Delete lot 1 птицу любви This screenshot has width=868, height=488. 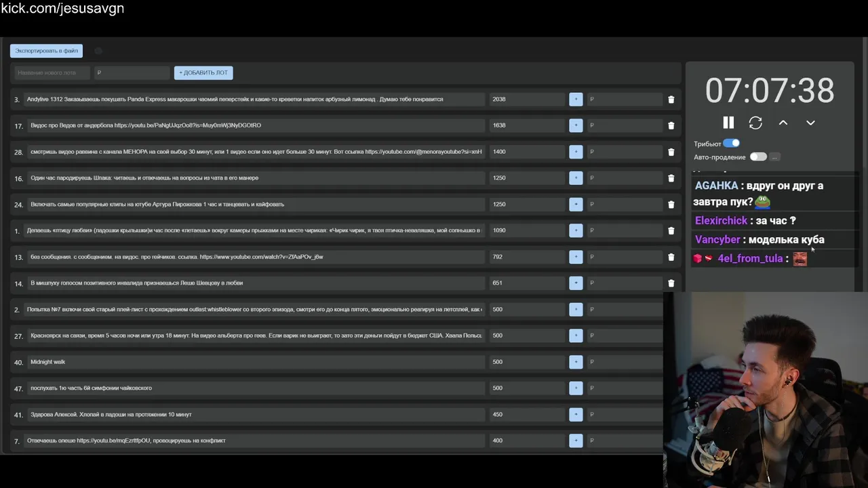coord(671,230)
